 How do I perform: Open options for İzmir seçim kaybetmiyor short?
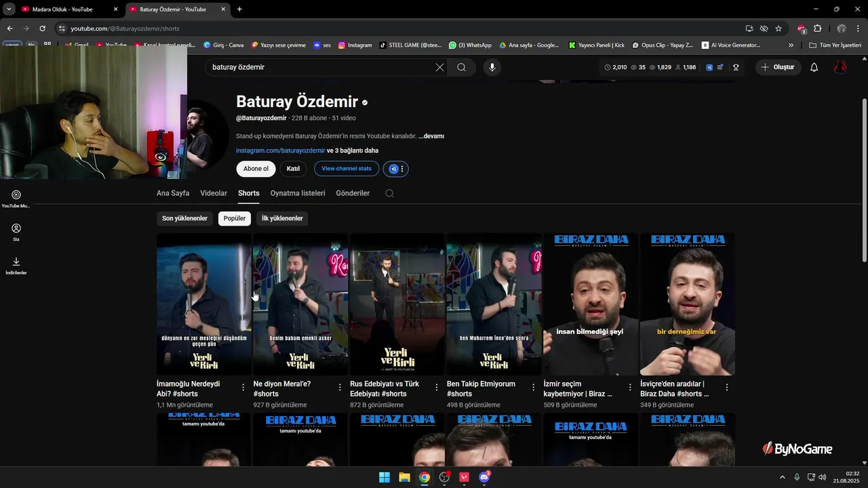click(x=630, y=388)
